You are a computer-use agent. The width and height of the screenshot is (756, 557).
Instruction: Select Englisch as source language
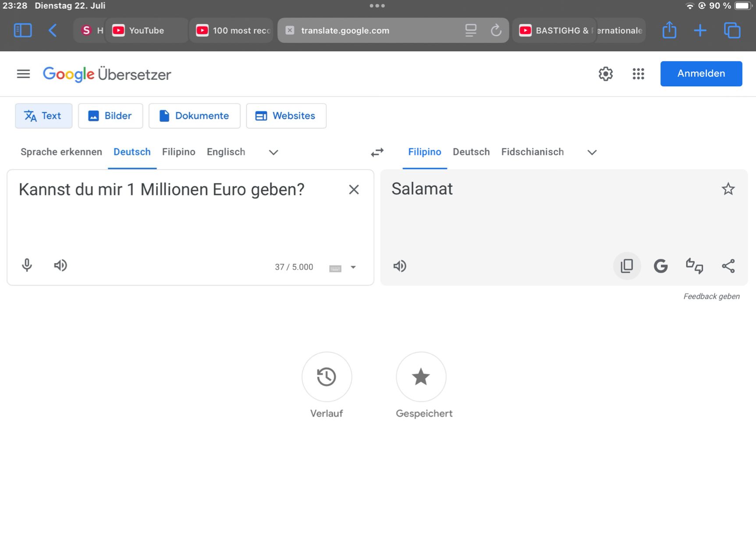point(226,152)
